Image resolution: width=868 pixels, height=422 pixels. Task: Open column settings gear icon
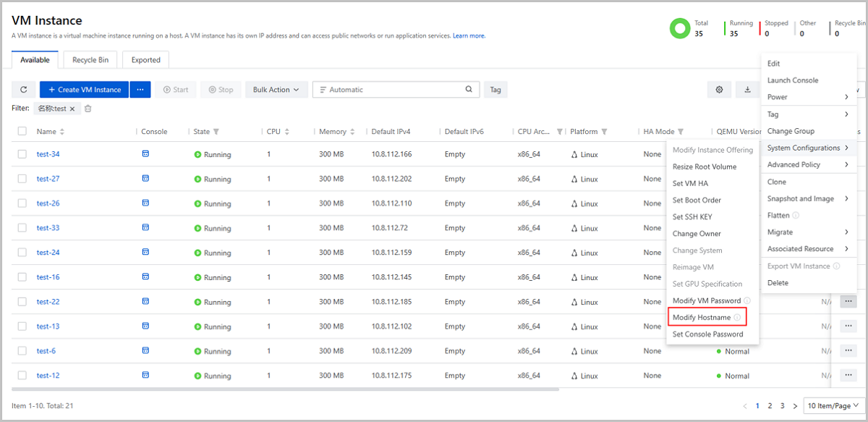[719, 90]
